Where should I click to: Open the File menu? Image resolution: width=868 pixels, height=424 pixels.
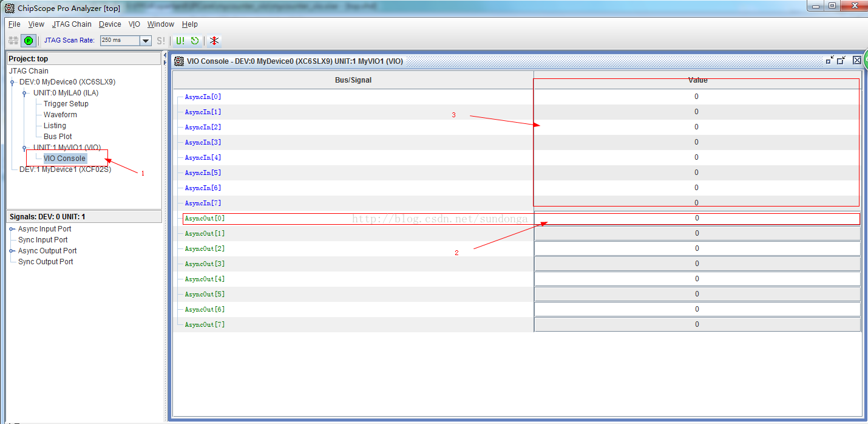coord(15,24)
